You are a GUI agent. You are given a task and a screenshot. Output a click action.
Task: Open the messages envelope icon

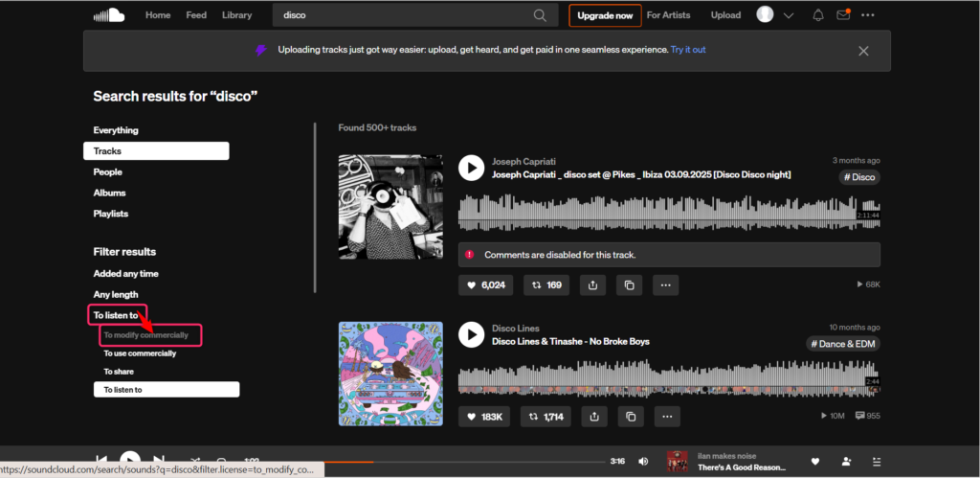[843, 15]
